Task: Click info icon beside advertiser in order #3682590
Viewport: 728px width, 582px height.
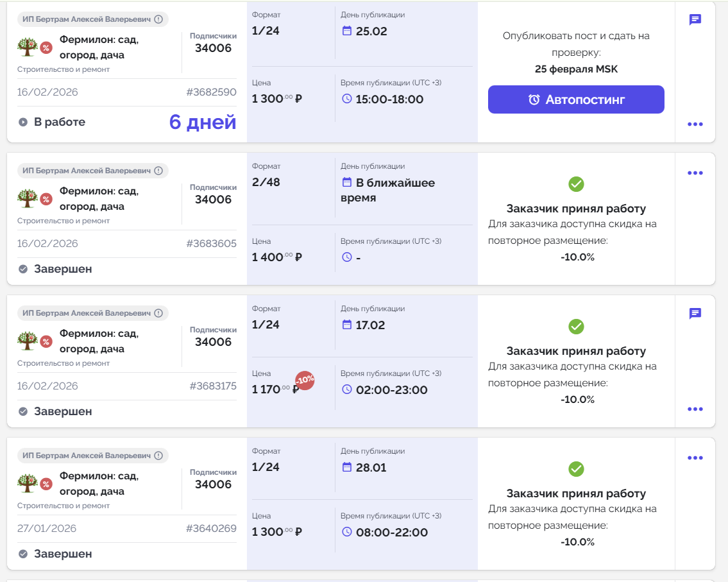Action: click(x=158, y=19)
